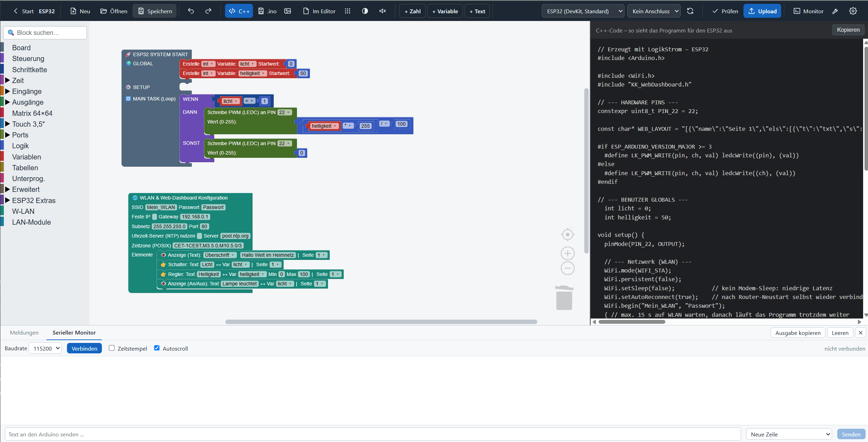This screenshot has width=868, height=442.
Task: Toggle the grid dots icon
Action: (x=347, y=11)
